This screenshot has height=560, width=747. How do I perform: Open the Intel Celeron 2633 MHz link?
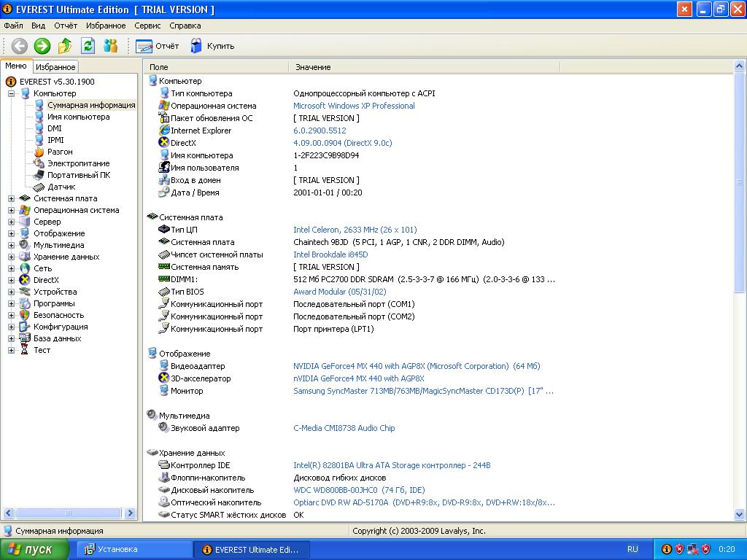tap(355, 230)
